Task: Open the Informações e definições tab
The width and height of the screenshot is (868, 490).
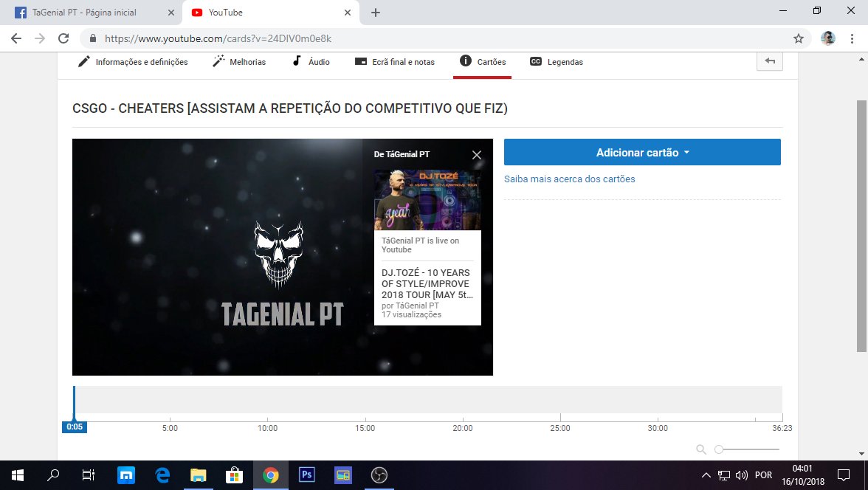Action: tap(133, 62)
